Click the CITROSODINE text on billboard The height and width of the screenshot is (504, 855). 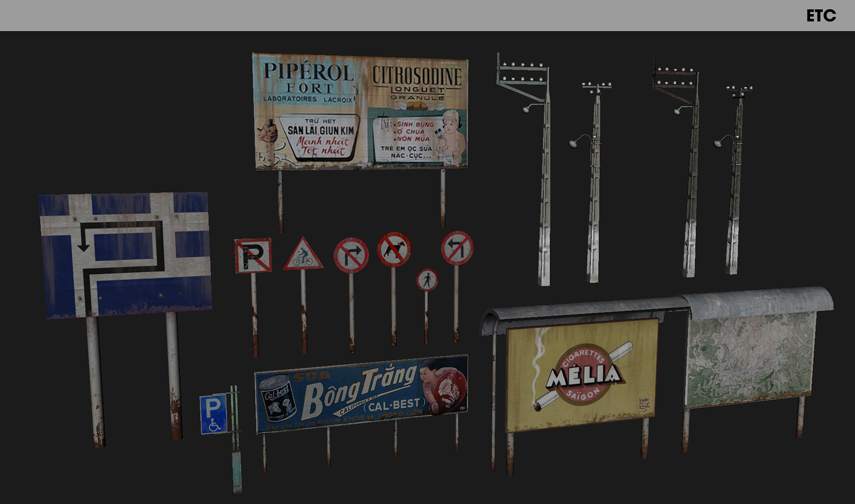(417, 77)
